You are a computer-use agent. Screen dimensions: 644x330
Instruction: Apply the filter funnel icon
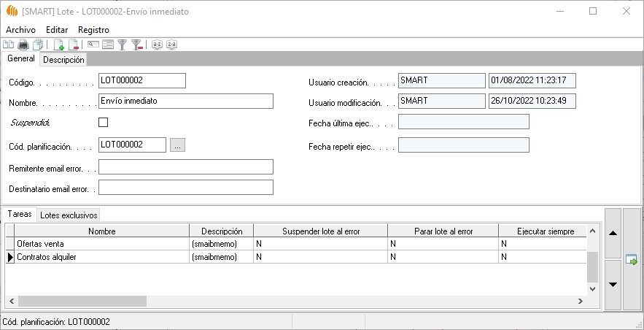coord(123,45)
